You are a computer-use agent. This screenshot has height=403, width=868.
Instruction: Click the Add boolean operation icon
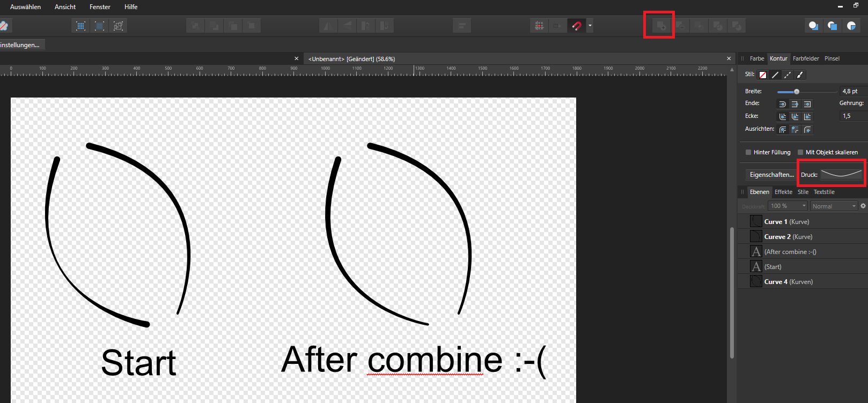661,26
